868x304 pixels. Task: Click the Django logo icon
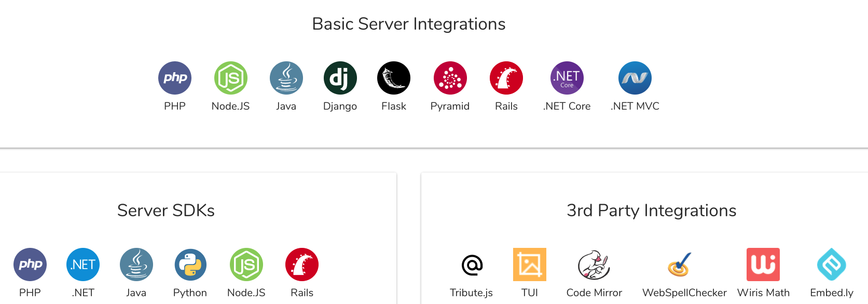tap(340, 78)
